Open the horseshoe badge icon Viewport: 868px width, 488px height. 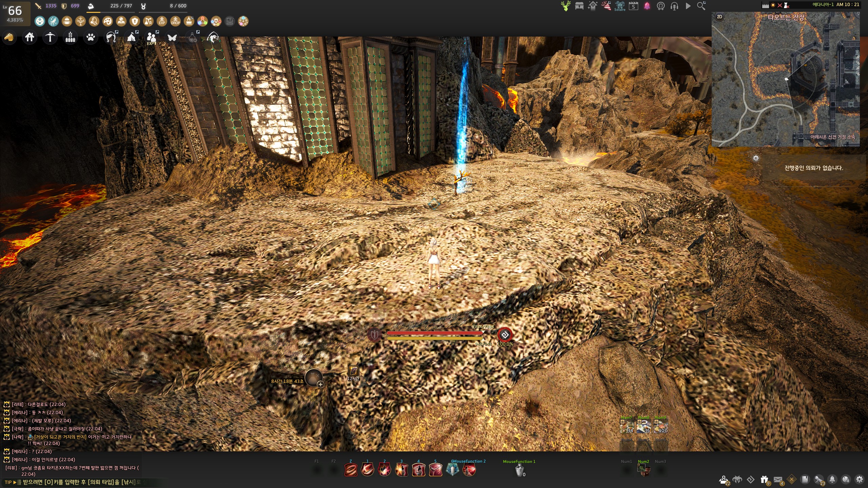tap(660, 6)
